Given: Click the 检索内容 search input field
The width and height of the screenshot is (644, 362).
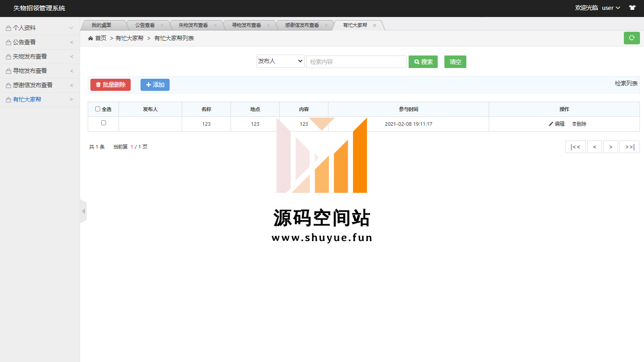Looking at the screenshot, I should [x=356, y=62].
